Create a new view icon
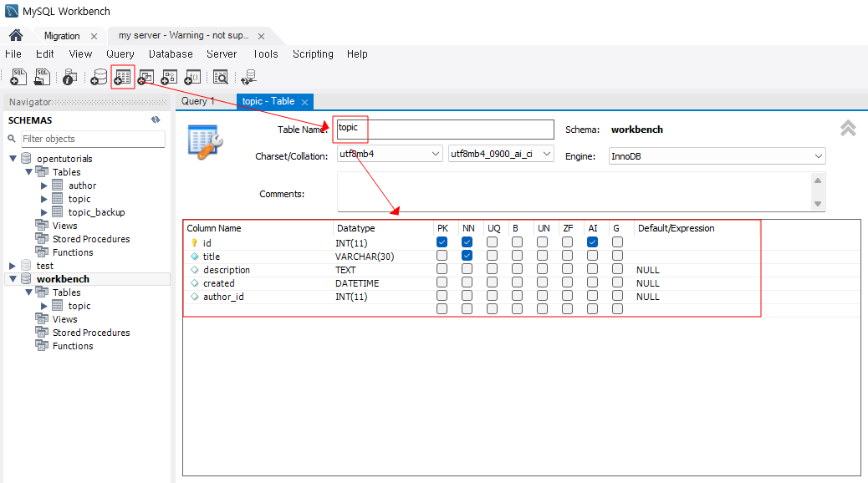 tap(146, 77)
